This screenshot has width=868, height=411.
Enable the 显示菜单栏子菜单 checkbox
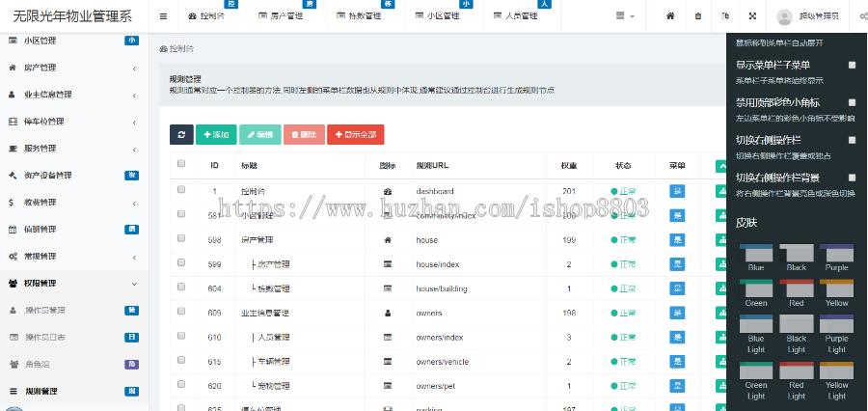pyautogui.click(x=852, y=65)
